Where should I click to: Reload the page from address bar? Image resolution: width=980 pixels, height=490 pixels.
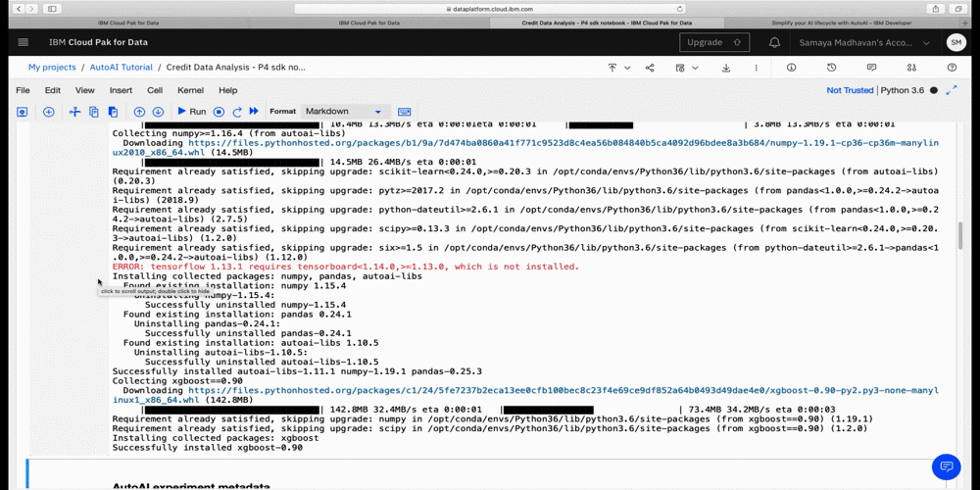(x=679, y=9)
